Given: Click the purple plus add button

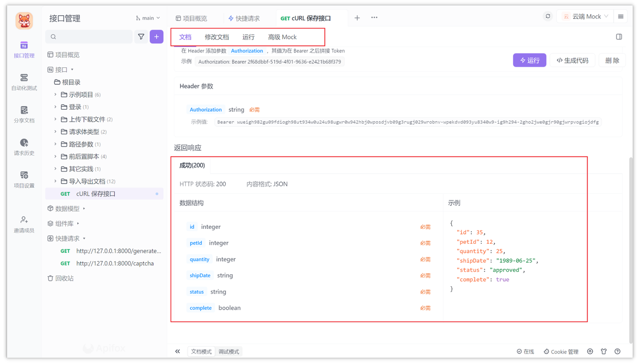Looking at the screenshot, I should click(157, 37).
